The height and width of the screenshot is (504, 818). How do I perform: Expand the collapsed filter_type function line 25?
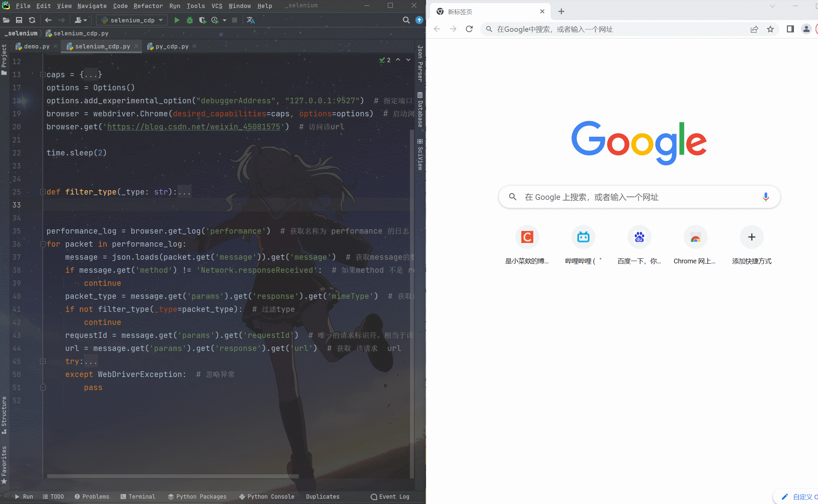pyautogui.click(x=41, y=192)
